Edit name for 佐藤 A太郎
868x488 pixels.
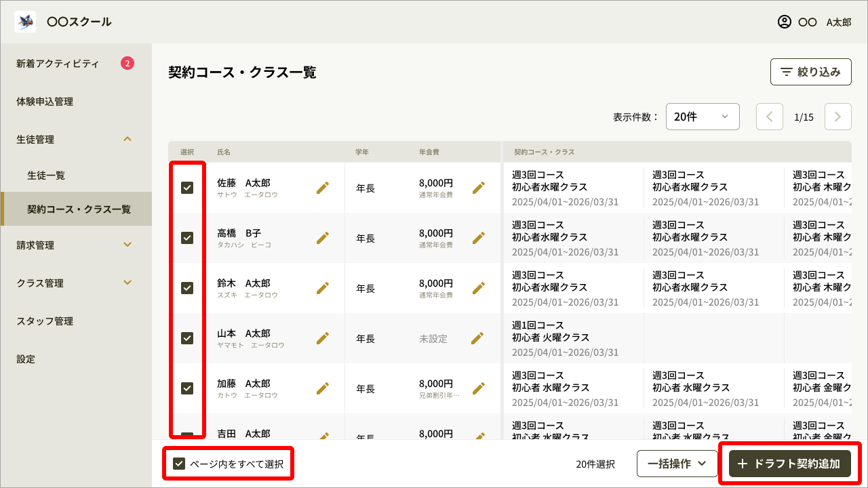(x=323, y=188)
